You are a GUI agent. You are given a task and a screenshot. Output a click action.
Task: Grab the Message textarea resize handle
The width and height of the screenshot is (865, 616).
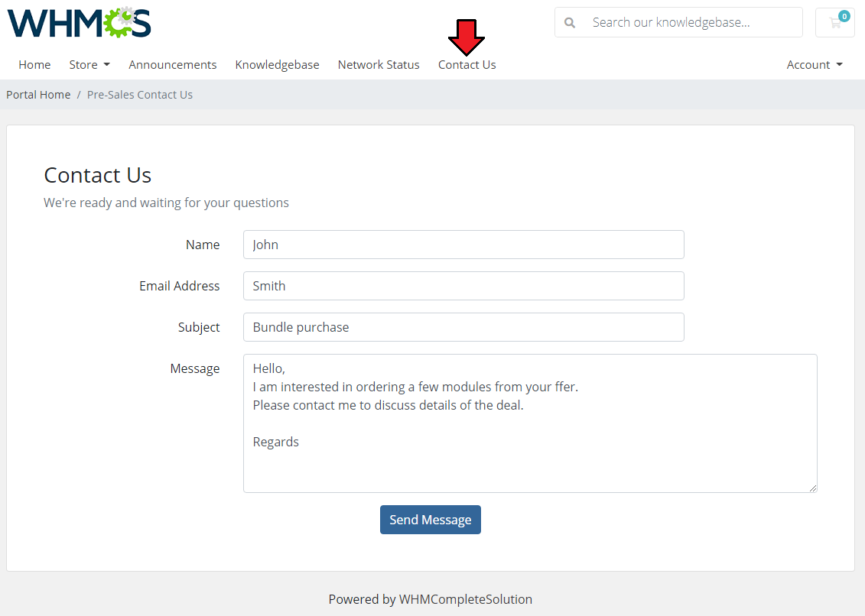tap(812, 488)
